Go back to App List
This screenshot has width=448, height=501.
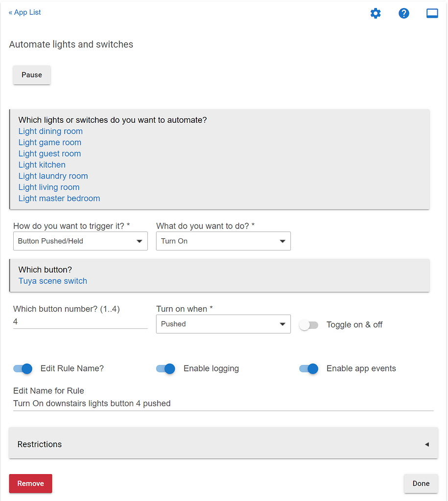point(25,12)
